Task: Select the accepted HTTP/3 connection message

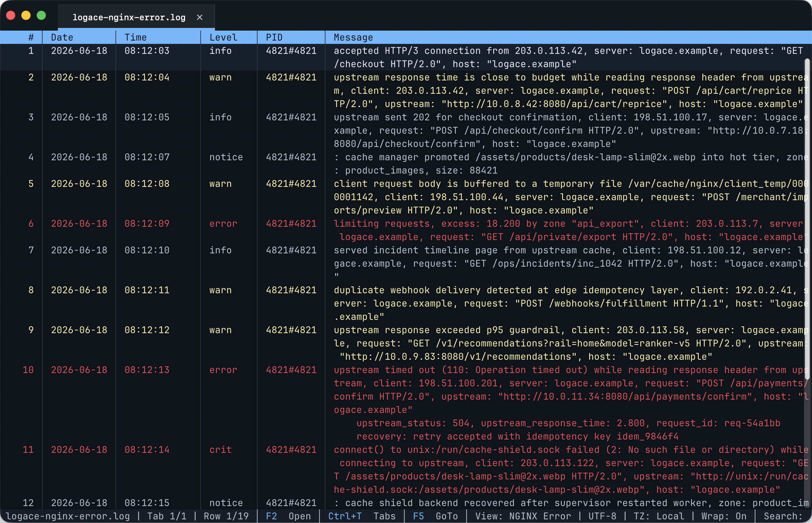Action: click(x=568, y=58)
